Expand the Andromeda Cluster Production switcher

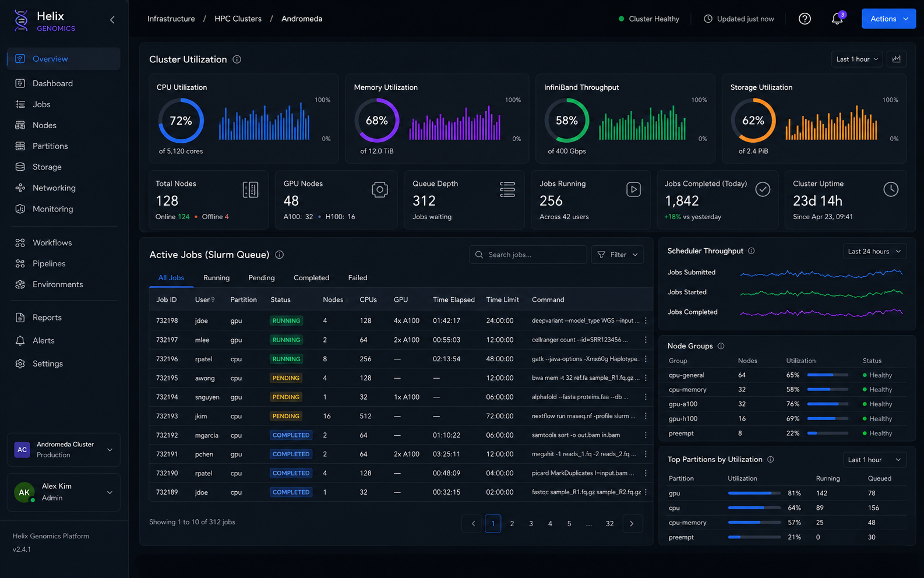[64, 450]
